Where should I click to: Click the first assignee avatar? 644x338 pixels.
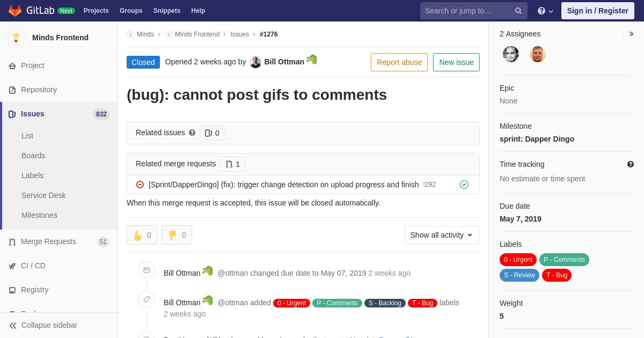click(511, 54)
